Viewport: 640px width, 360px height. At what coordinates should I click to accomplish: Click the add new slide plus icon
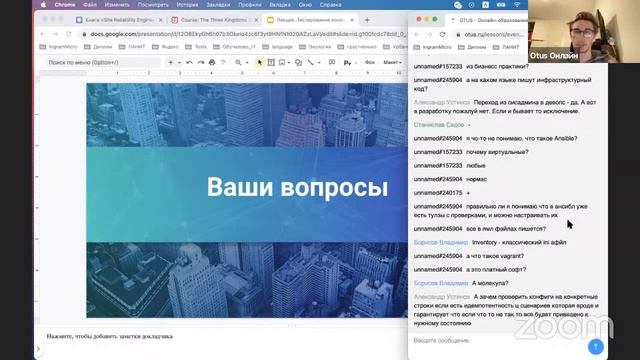[171, 62]
